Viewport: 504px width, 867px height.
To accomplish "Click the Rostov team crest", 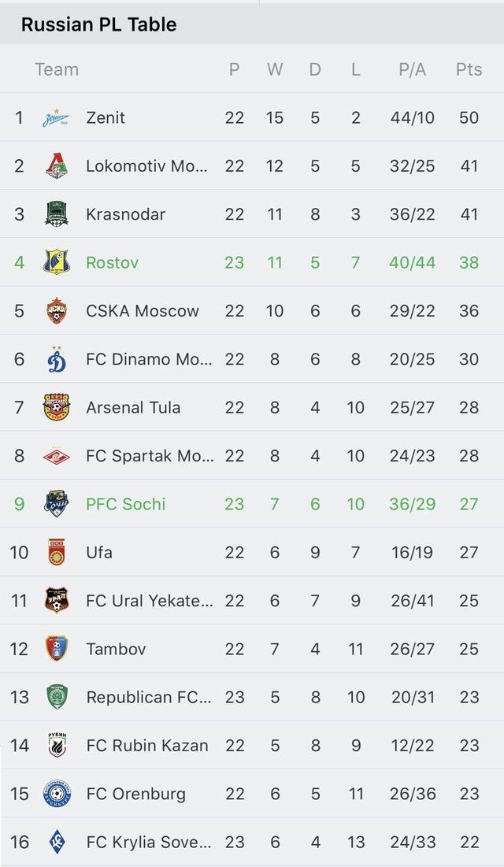I will click(x=56, y=262).
